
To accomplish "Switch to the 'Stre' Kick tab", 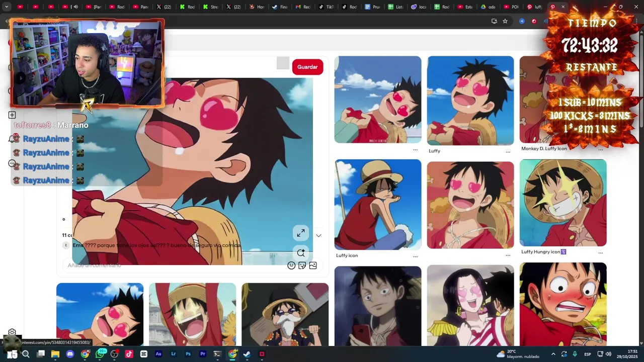I will click(211, 7).
